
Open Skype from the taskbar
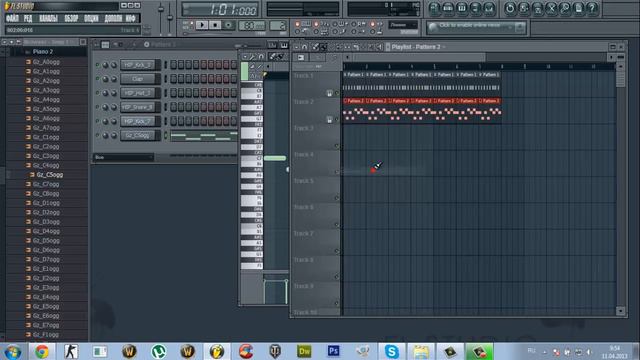click(x=391, y=351)
